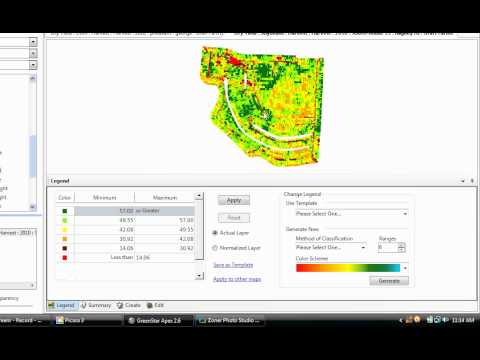Open the Method of Classification dropdown

click(331, 247)
